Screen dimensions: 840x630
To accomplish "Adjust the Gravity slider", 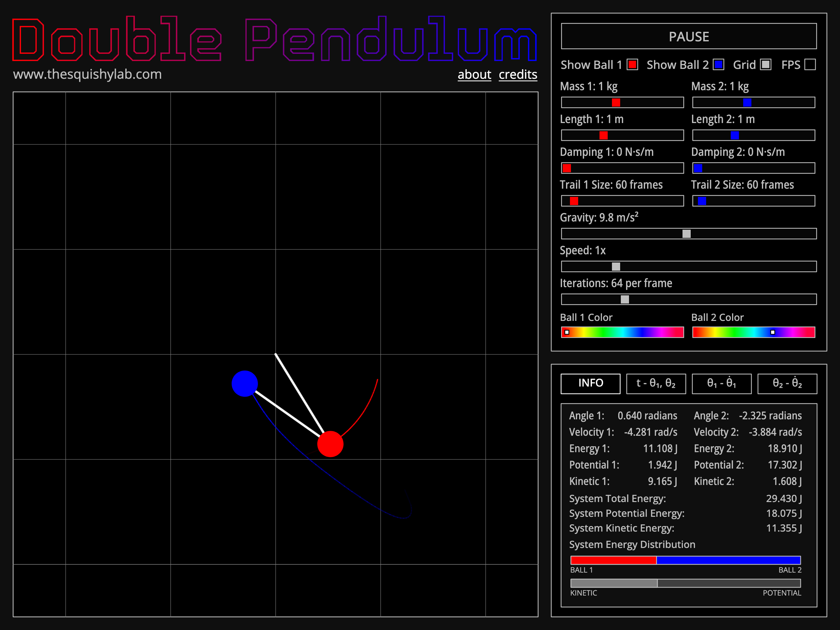I will (686, 234).
